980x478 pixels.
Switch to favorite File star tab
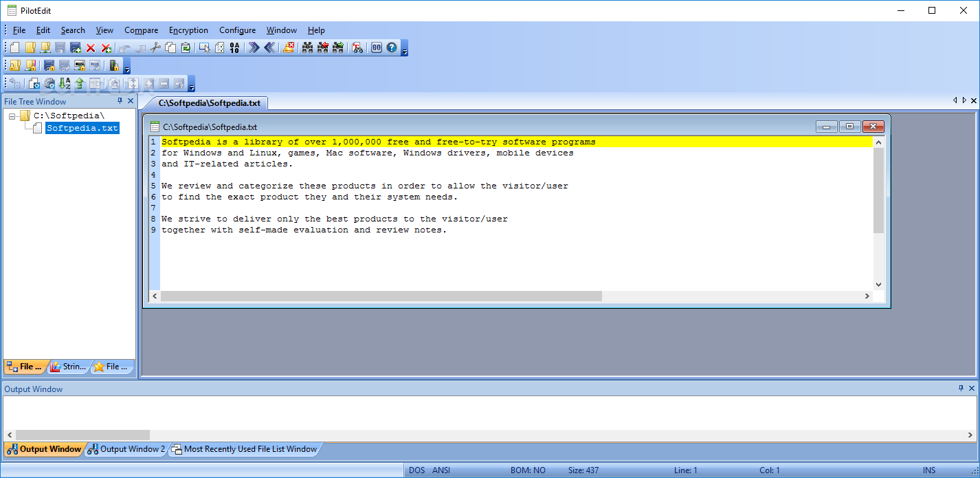click(x=112, y=367)
